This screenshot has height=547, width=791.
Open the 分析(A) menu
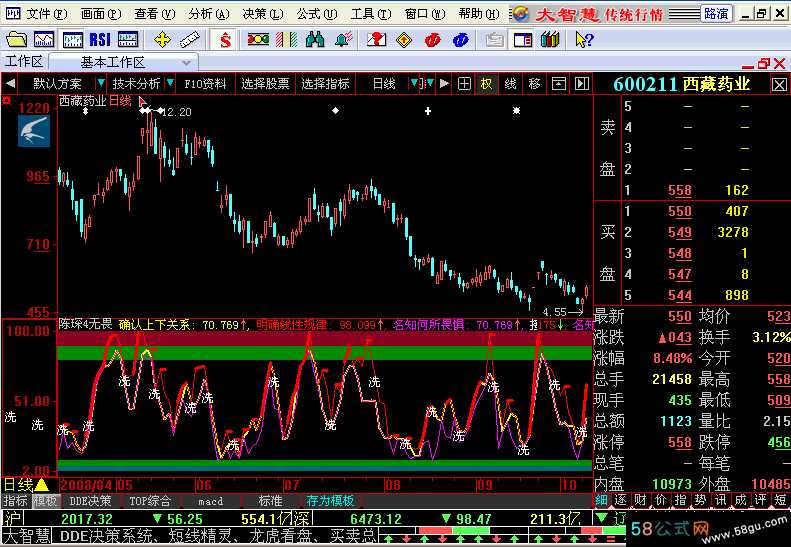click(209, 14)
